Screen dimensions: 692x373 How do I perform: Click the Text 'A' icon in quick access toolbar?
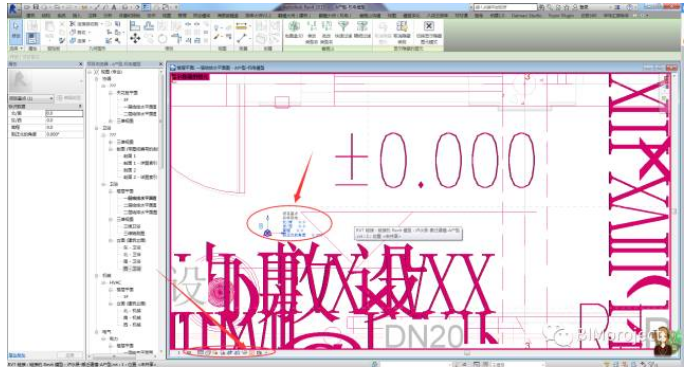(115, 7)
